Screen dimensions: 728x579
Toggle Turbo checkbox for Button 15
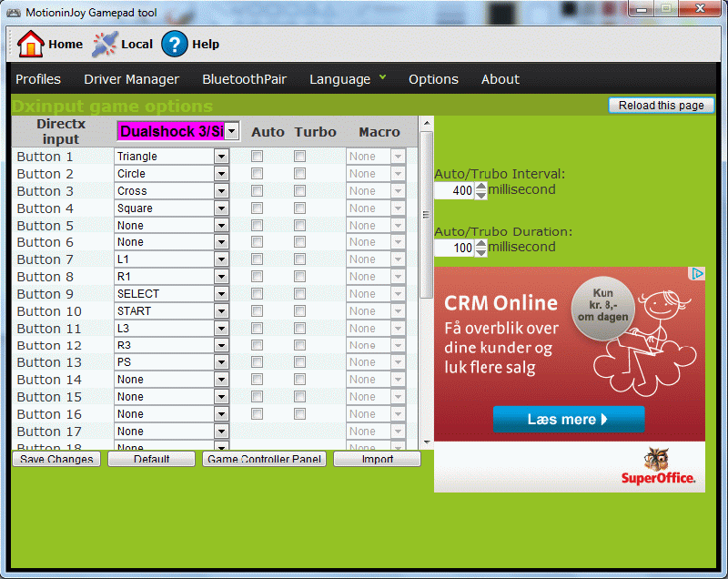pyautogui.click(x=300, y=397)
